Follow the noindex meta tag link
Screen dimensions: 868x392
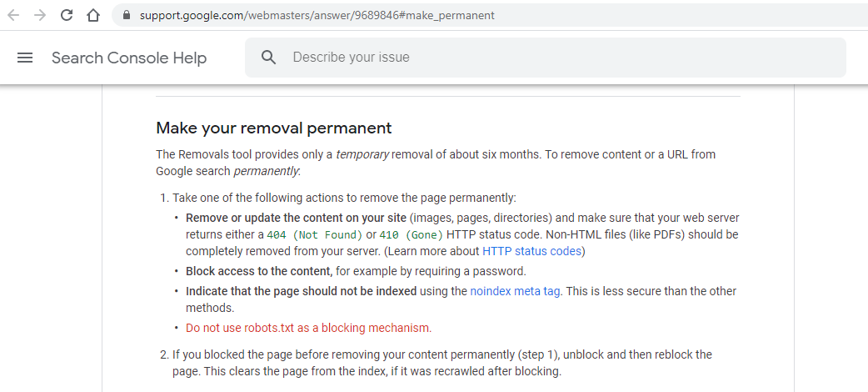515,291
